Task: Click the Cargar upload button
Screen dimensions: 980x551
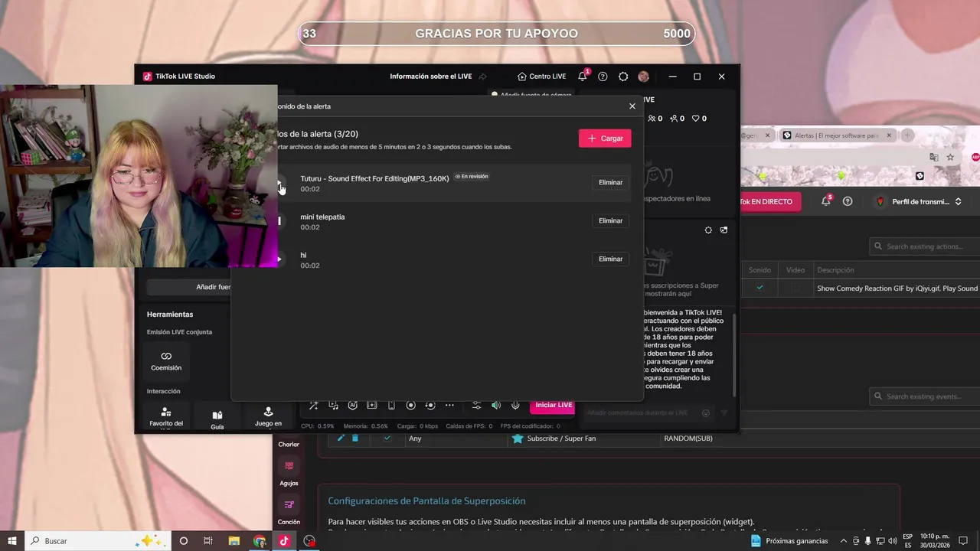Action: 605,139
